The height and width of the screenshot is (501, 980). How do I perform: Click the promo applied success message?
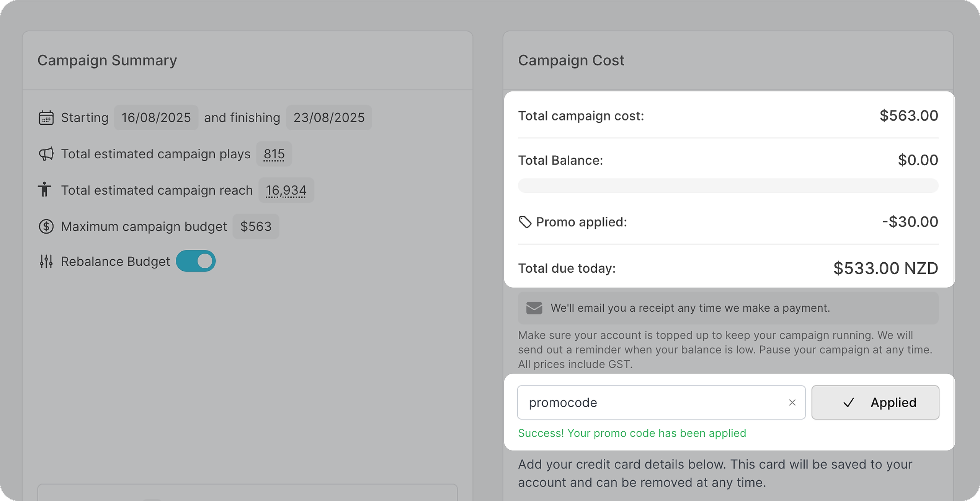(x=632, y=433)
